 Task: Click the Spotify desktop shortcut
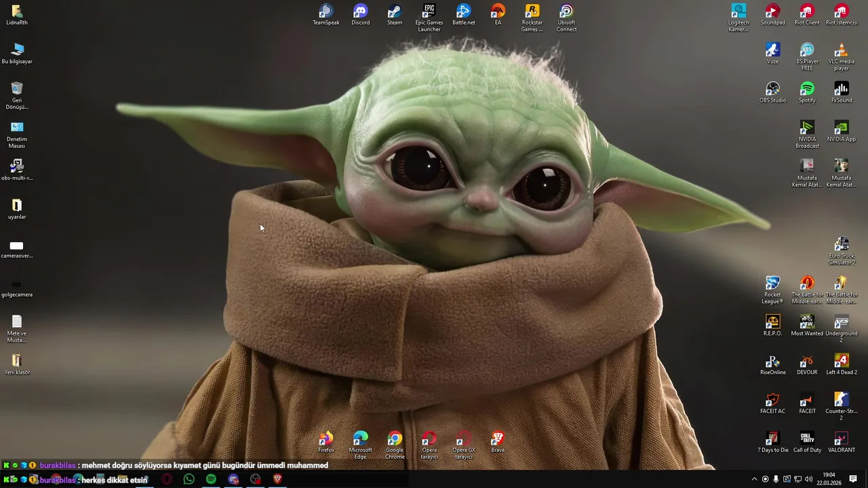click(x=807, y=93)
